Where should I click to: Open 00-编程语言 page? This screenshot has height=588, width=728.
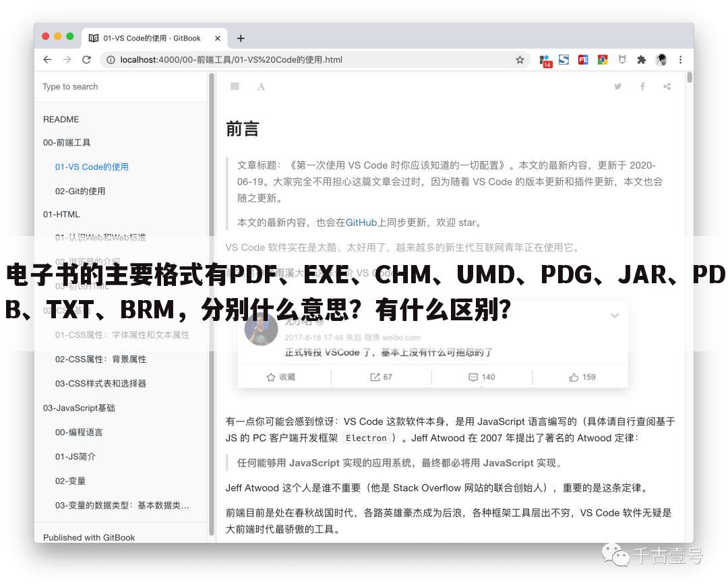79,432
